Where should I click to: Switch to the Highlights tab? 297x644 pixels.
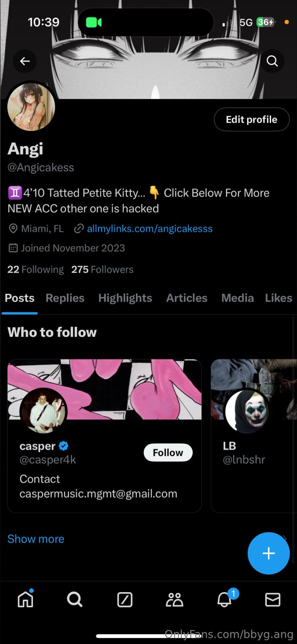pos(125,298)
